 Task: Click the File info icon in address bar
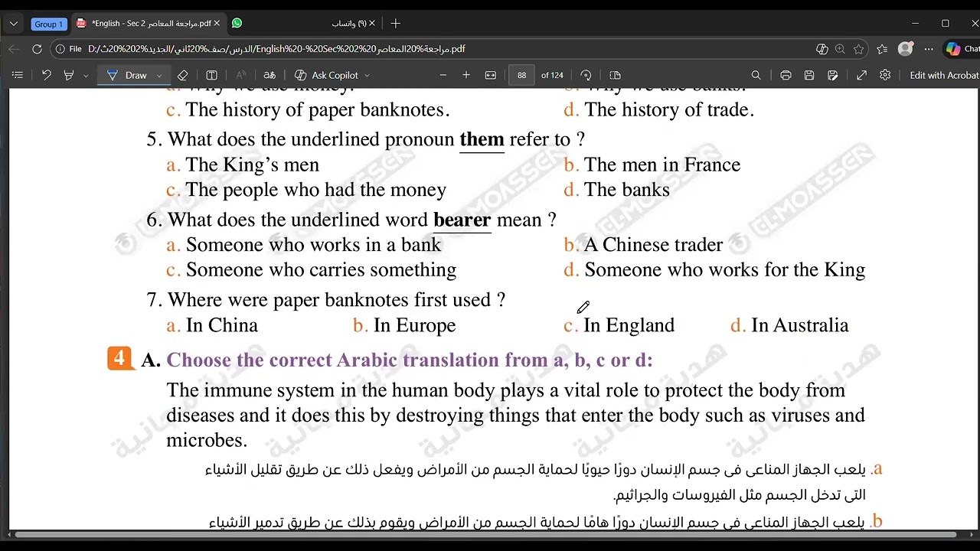coord(68,49)
